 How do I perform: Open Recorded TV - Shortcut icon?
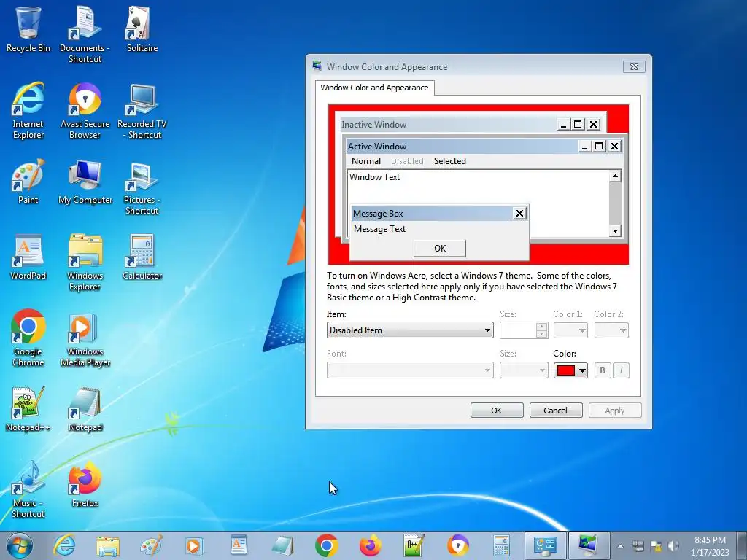(142, 111)
